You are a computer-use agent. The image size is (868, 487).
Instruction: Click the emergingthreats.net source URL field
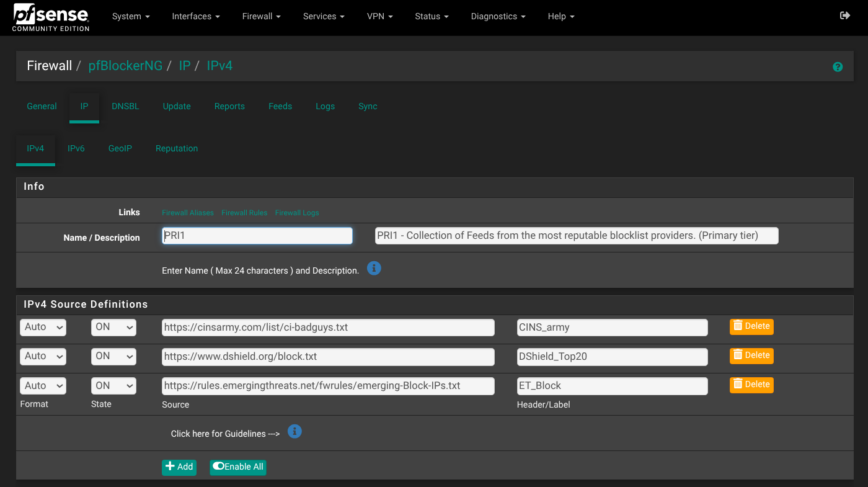(328, 386)
